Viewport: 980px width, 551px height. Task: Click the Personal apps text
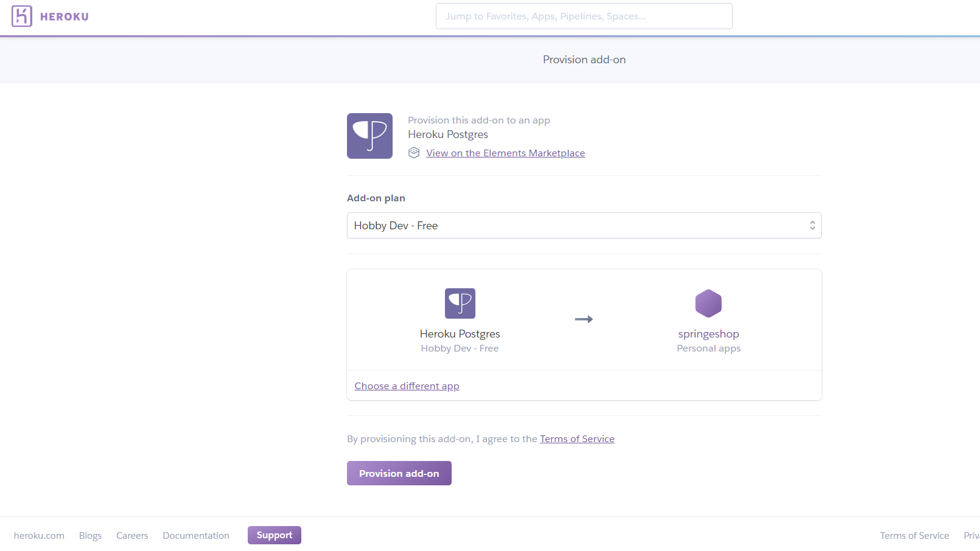click(709, 348)
